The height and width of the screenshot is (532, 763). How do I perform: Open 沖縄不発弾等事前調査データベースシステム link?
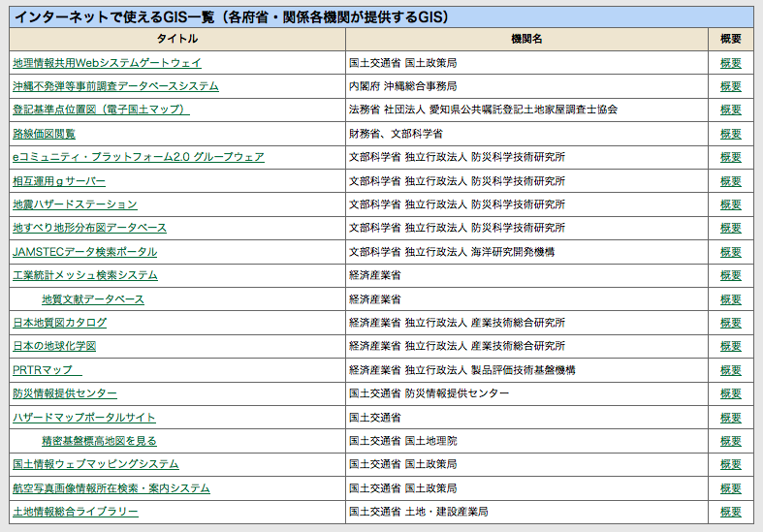(x=115, y=86)
